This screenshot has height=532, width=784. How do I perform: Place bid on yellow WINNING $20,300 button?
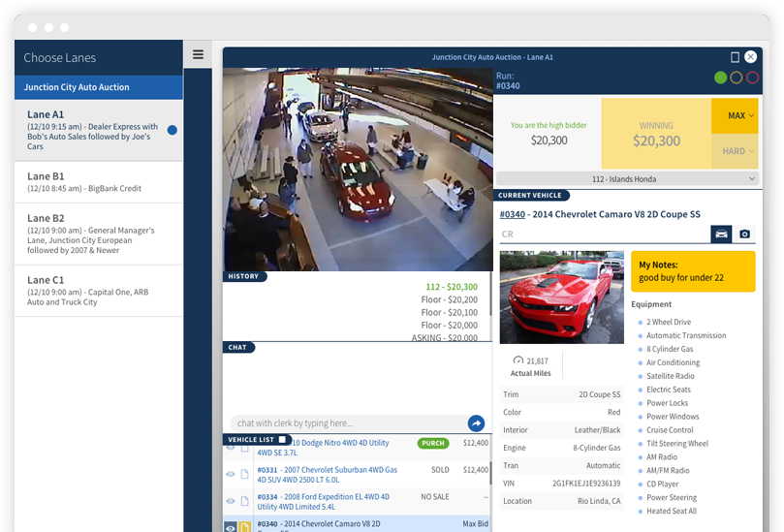(x=656, y=134)
